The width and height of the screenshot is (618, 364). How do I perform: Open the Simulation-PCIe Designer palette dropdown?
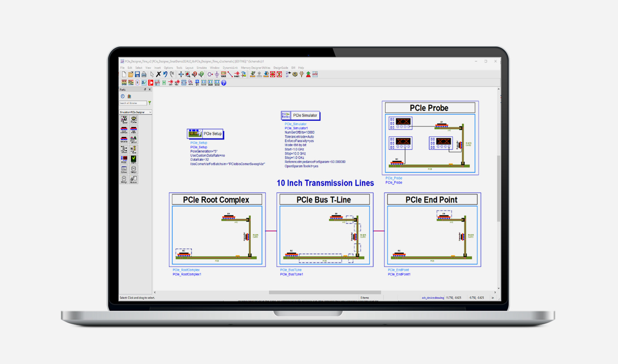click(x=134, y=112)
